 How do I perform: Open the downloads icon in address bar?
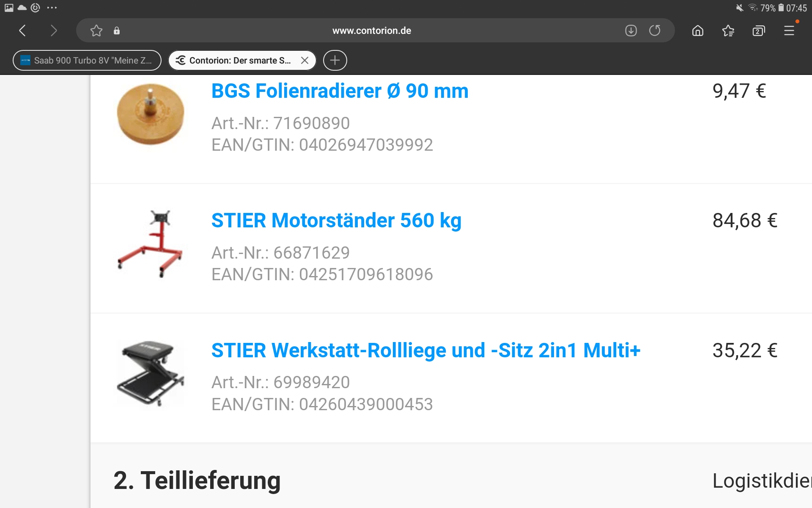[631, 30]
